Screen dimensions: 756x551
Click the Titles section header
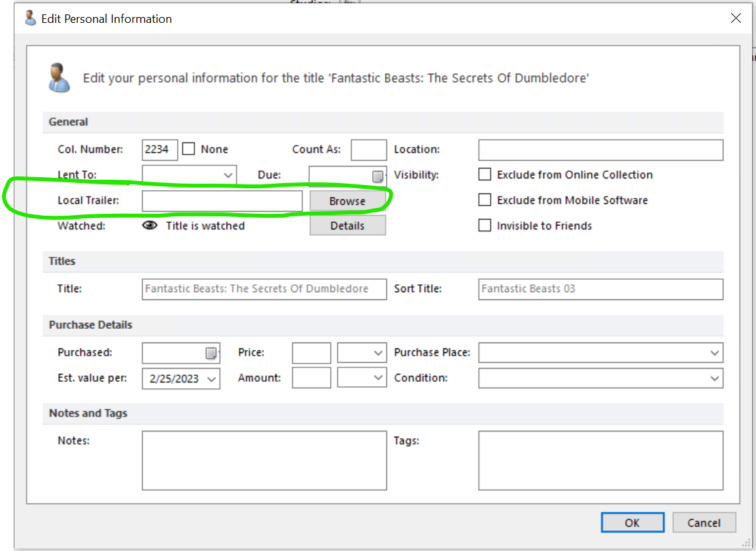click(383, 261)
